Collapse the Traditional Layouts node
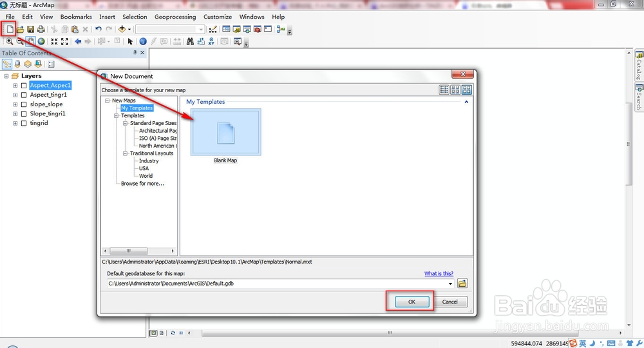 (126, 153)
